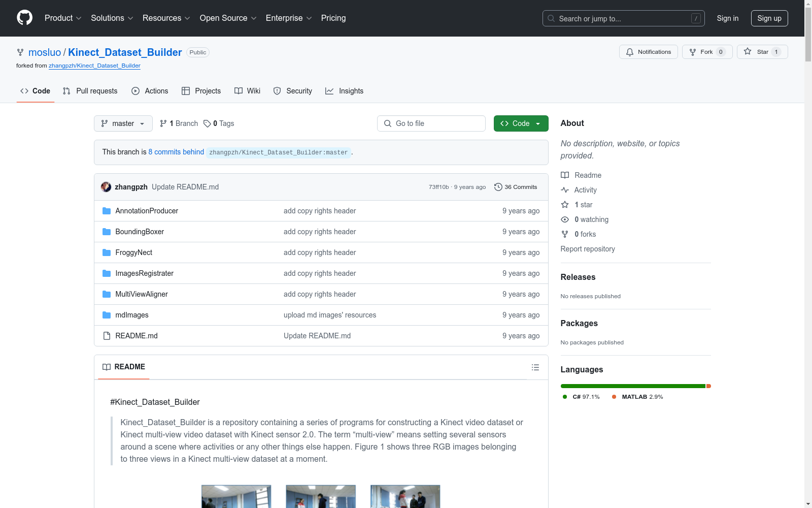
Task: Click the 0 Tags link
Action: [x=219, y=123]
